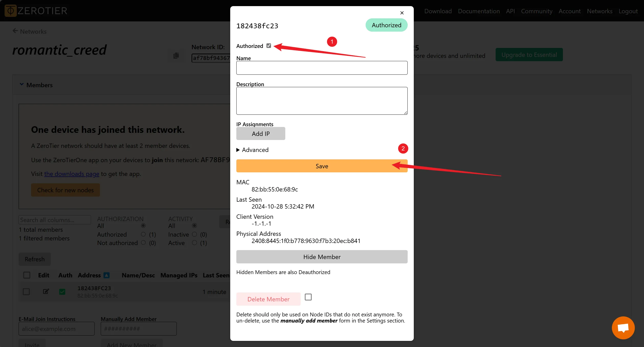
Task: Click the ZeroTier logo icon
Action: [10, 11]
